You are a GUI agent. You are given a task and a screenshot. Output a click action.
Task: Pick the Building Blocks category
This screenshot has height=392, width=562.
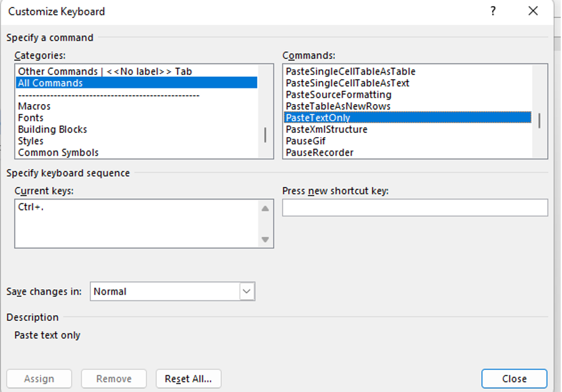click(x=136, y=129)
